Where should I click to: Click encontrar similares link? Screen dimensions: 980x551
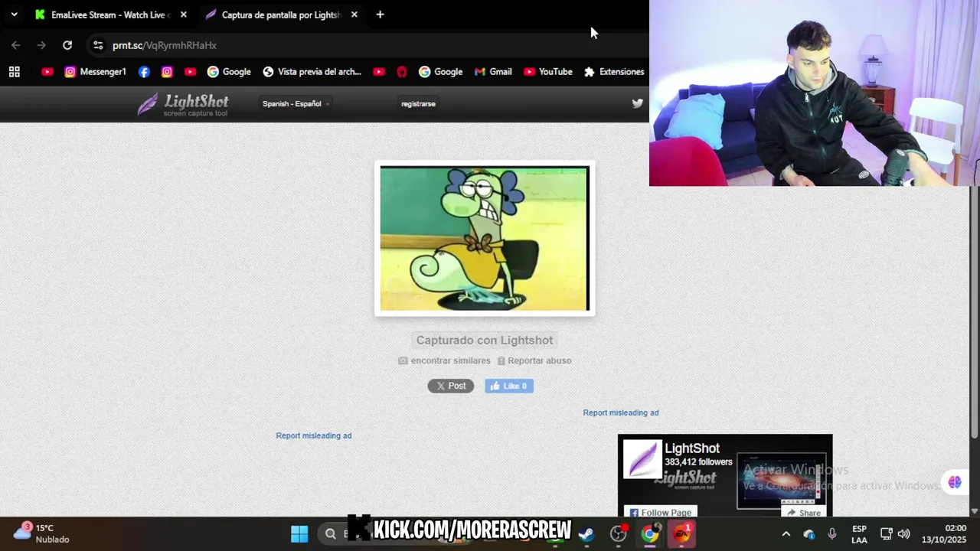pyautogui.click(x=444, y=360)
